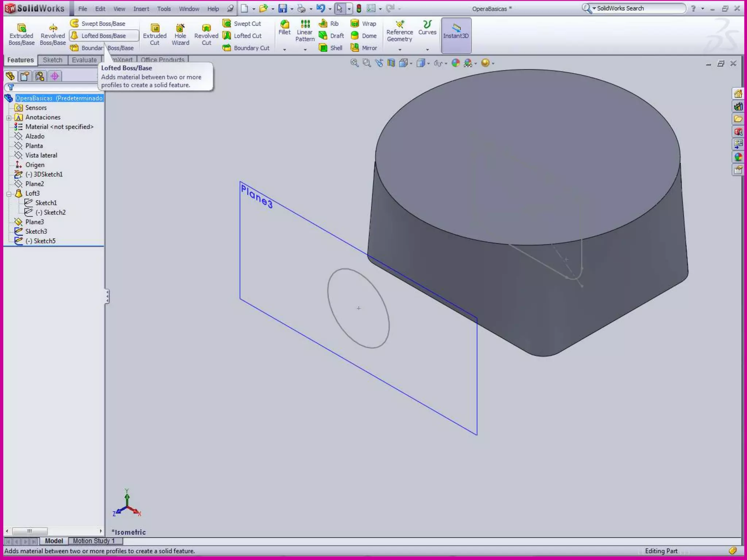The height and width of the screenshot is (560, 747).
Task: Open the Curves dropdown arrow
Action: click(x=427, y=50)
